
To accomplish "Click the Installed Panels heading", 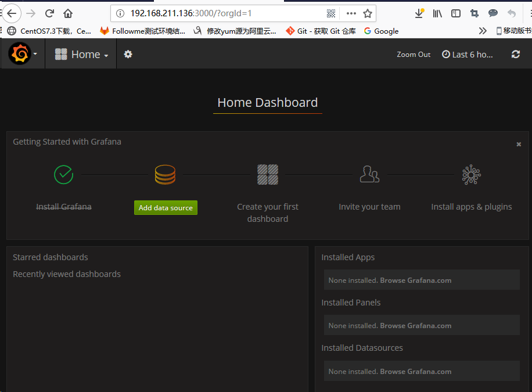I will coord(351,303).
